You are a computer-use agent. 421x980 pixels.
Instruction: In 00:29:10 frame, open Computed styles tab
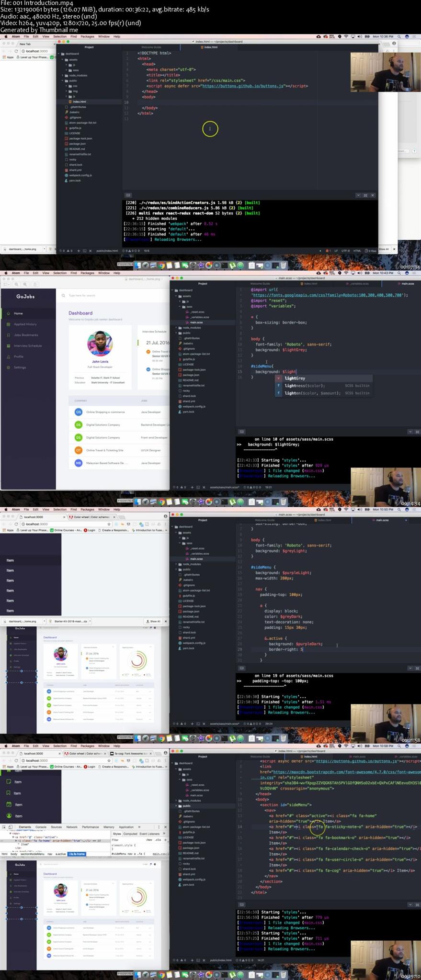(130, 834)
